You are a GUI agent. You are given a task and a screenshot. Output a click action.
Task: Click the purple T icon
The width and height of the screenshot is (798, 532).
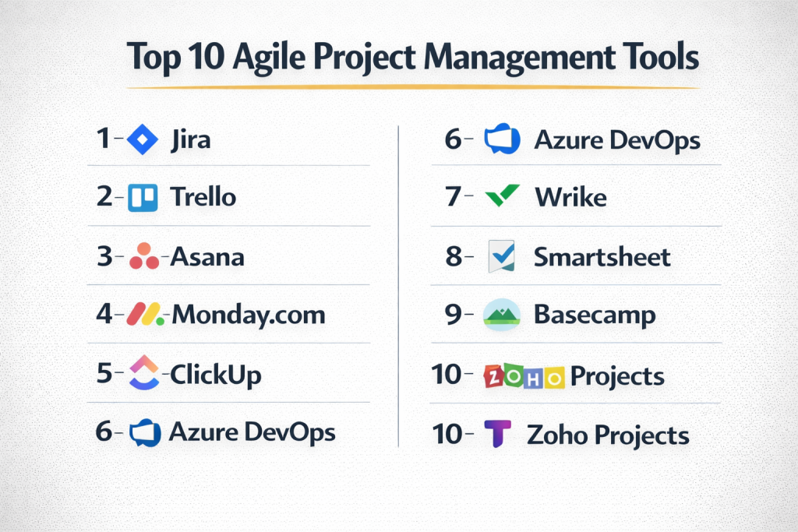click(496, 434)
